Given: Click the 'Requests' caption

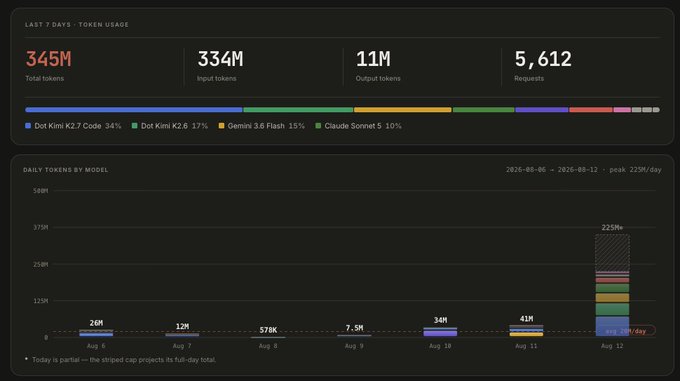Looking at the screenshot, I should click(x=529, y=78).
